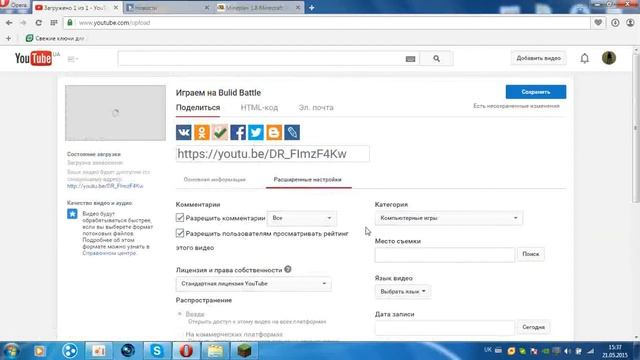640x360 pixels.
Task: Share the video via VK icon
Action: point(184,132)
